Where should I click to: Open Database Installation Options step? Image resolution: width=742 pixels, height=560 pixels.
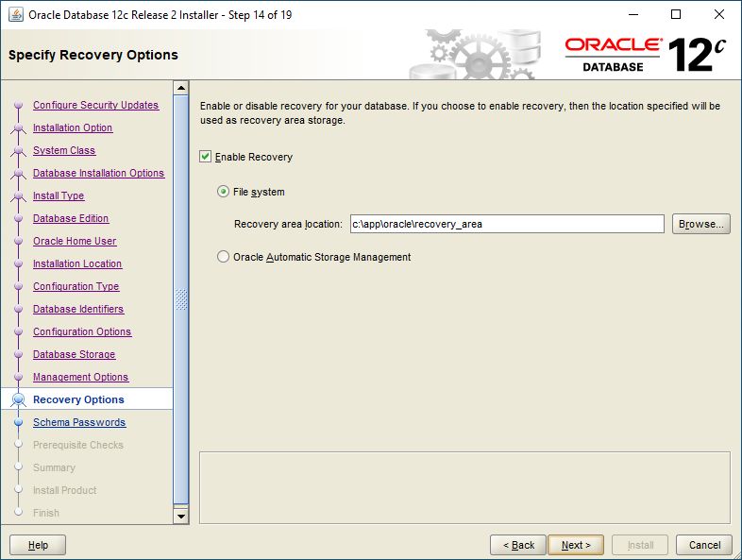pos(98,173)
